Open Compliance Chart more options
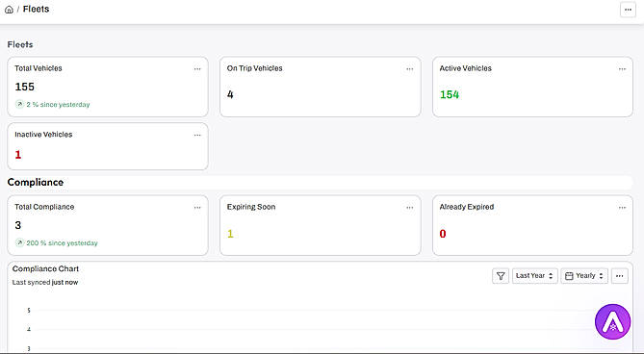This screenshot has width=644, height=354. coord(619,276)
